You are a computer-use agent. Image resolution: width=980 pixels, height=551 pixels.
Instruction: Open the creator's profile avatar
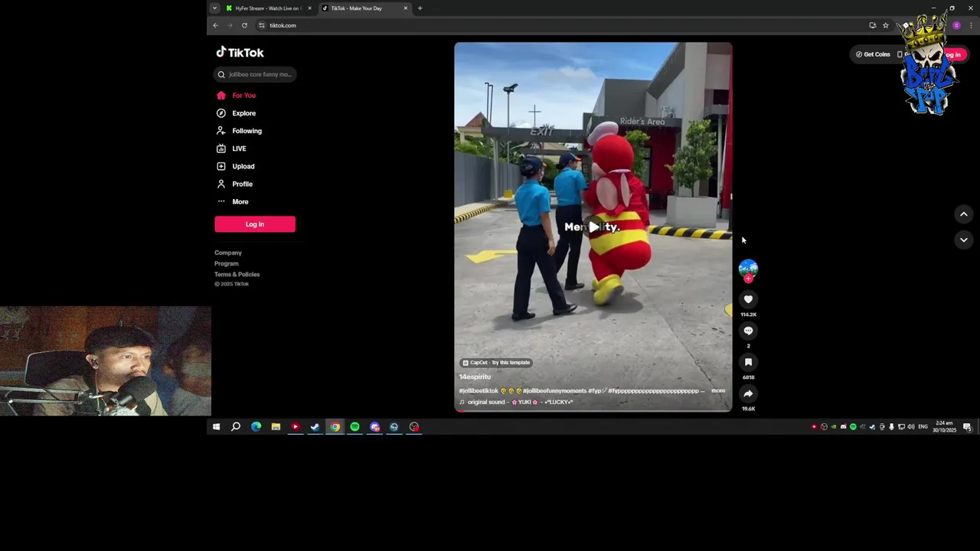click(x=748, y=268)
